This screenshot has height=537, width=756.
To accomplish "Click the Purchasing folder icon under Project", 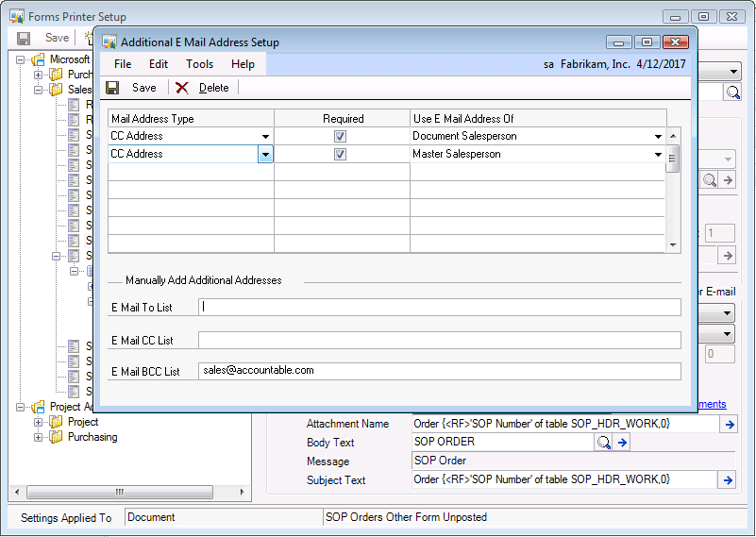I will [x=57, y=437].
